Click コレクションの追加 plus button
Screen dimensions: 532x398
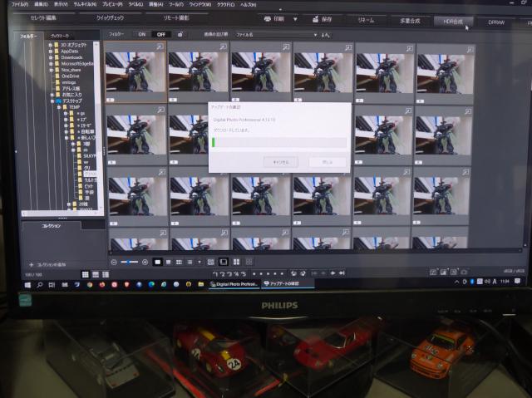(32, 265)
